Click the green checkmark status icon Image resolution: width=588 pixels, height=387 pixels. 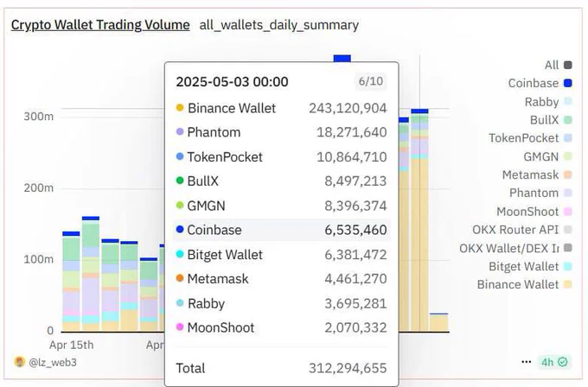(563, 362)
